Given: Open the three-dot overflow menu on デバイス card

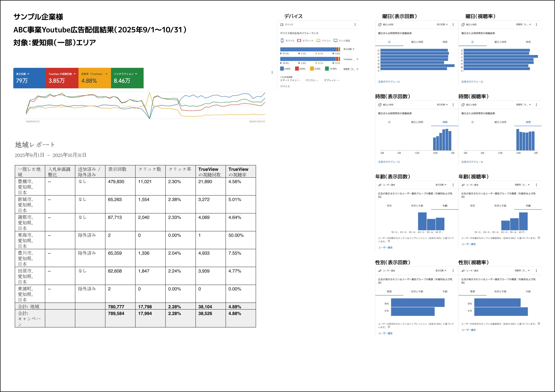Looking at the screenshot, I should tap(355, 25).
